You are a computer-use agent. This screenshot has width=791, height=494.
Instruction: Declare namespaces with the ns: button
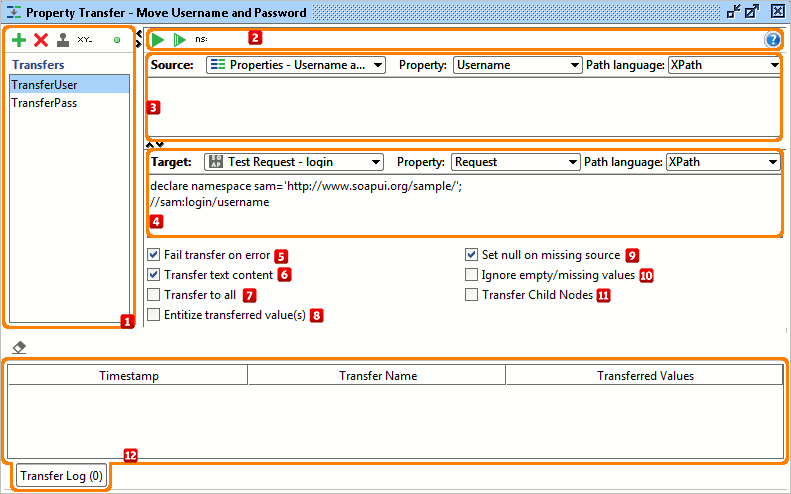click(201, 40)
